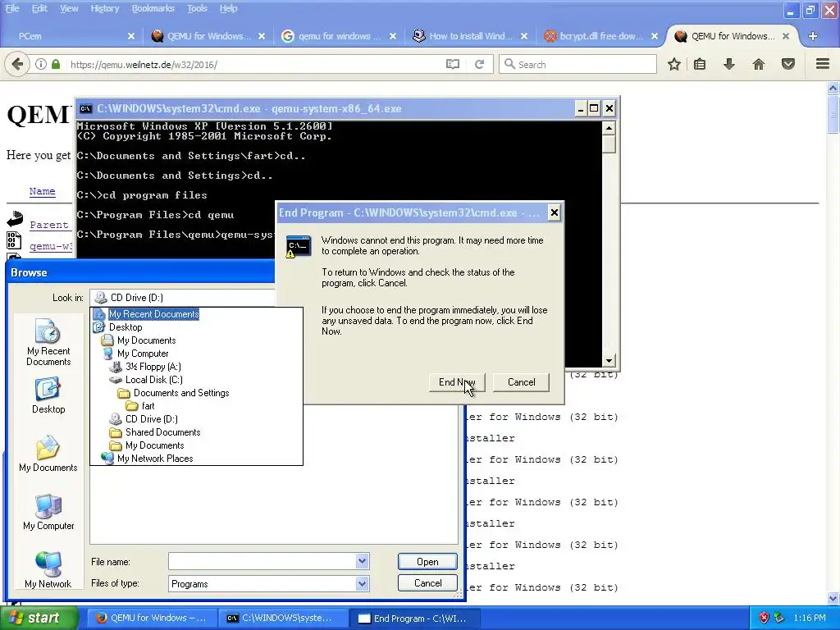Save page to Pocket icon
Viewport: 840px width, 630px height.
coord(788,64)
